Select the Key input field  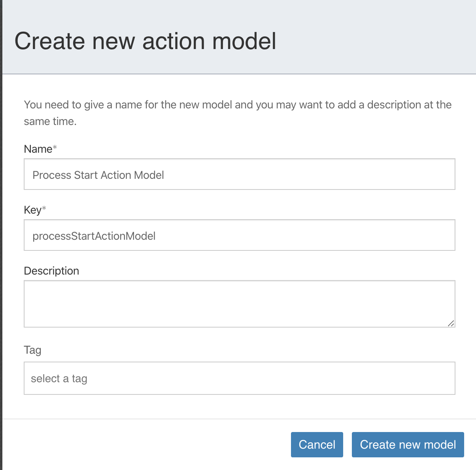(240, 235)
